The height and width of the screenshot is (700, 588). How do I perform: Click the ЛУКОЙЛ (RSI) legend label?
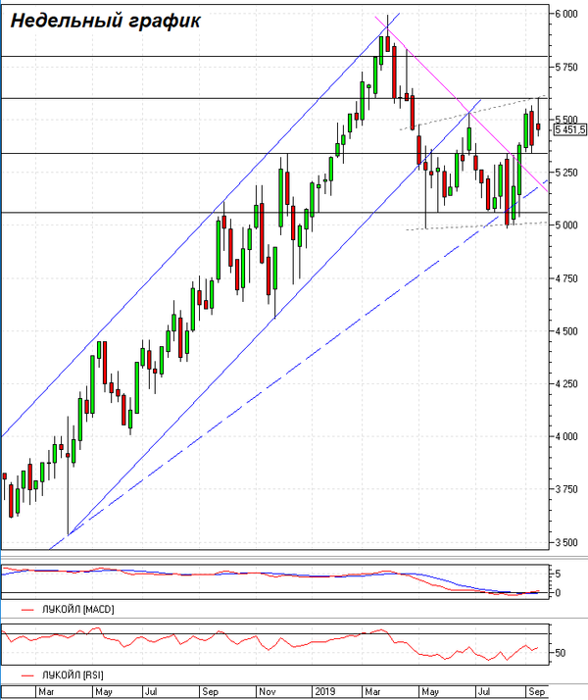point(73,675)
